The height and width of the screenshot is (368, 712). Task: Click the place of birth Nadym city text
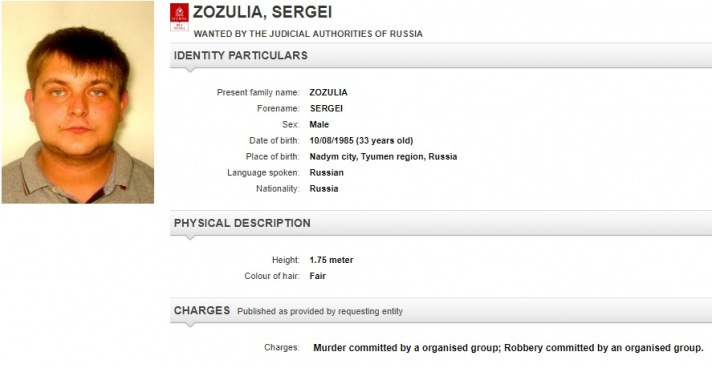click(x=383, y=157)
